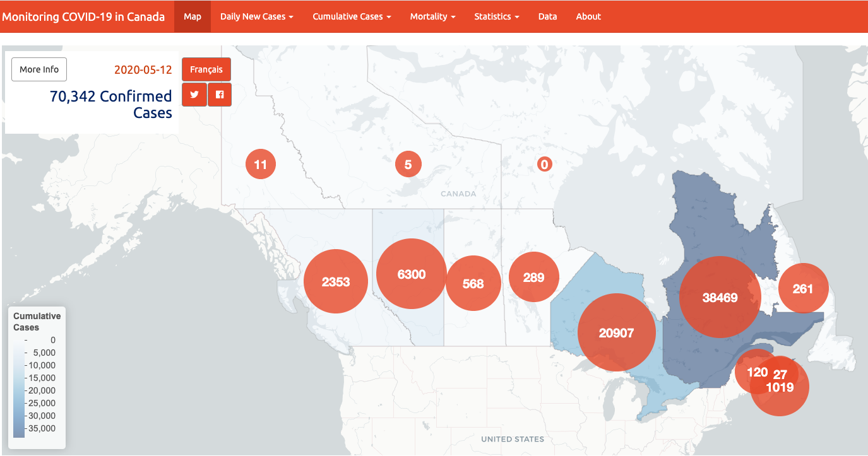Click the CANADA map label
The image size is (868, 456).
point(459,194)
